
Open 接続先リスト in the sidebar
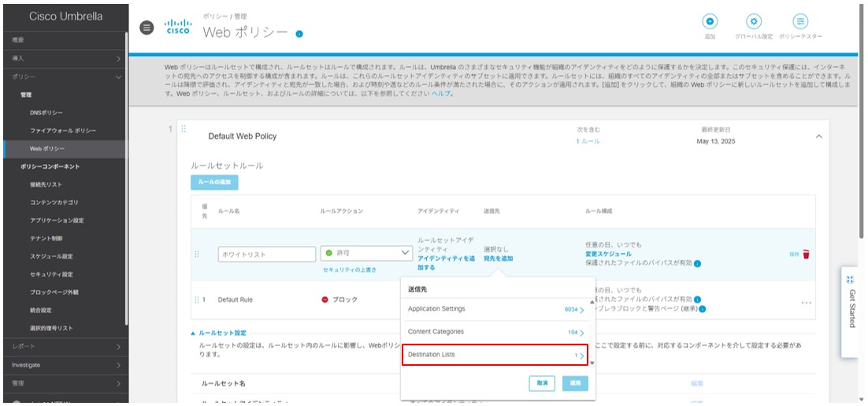coord(46,184)
